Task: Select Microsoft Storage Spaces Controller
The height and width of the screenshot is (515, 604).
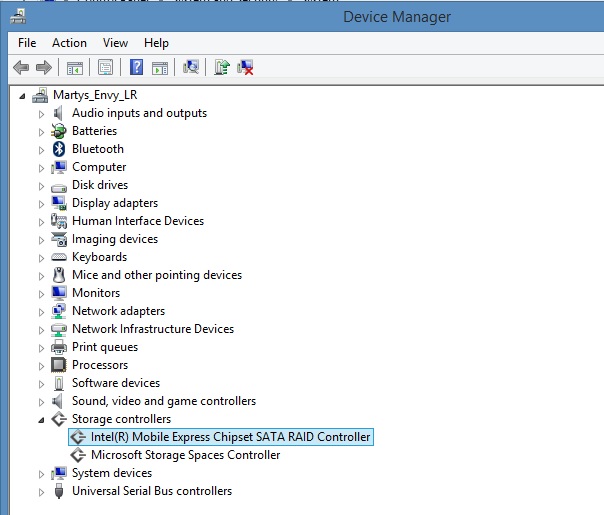Action: 185,455
